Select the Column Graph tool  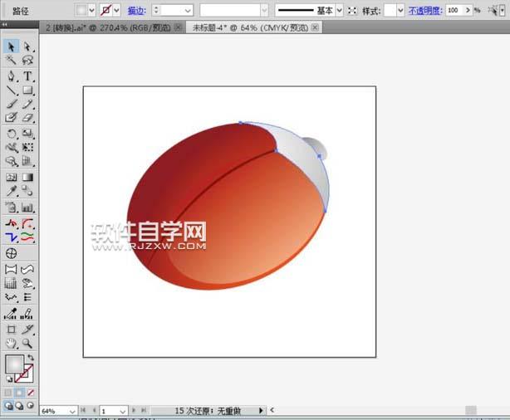click(x=27, y=207)
